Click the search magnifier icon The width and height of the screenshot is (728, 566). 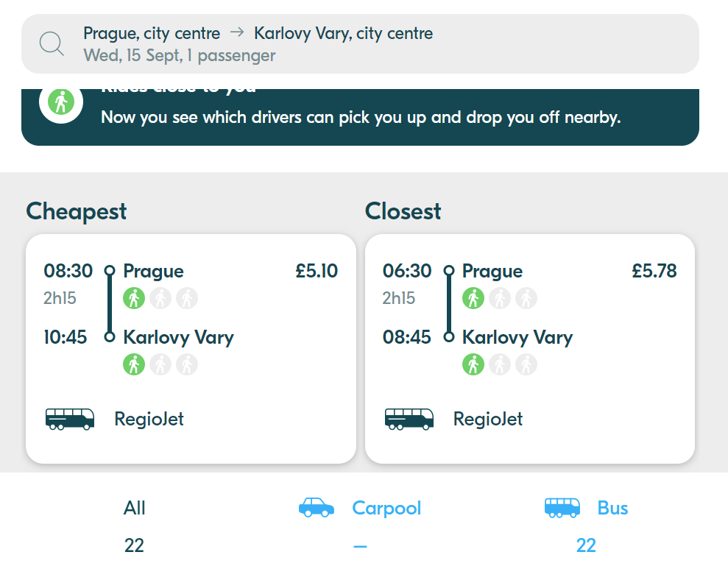click(x=52, y=44)
